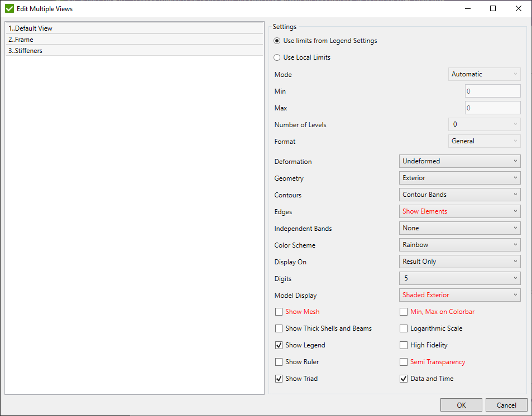Open the Geometry dropdown

[x=459, y=177]
